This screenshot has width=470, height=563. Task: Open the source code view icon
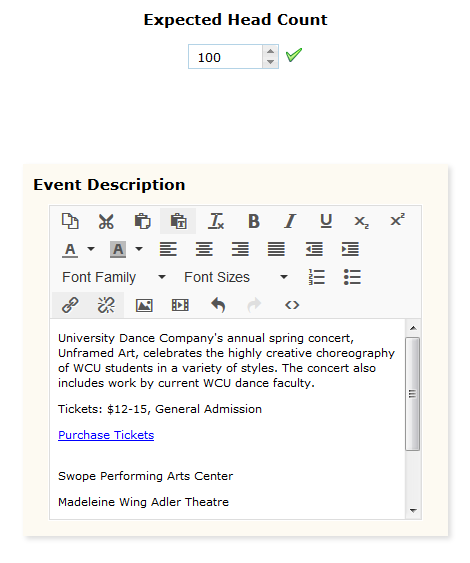(x=292, y=305)
